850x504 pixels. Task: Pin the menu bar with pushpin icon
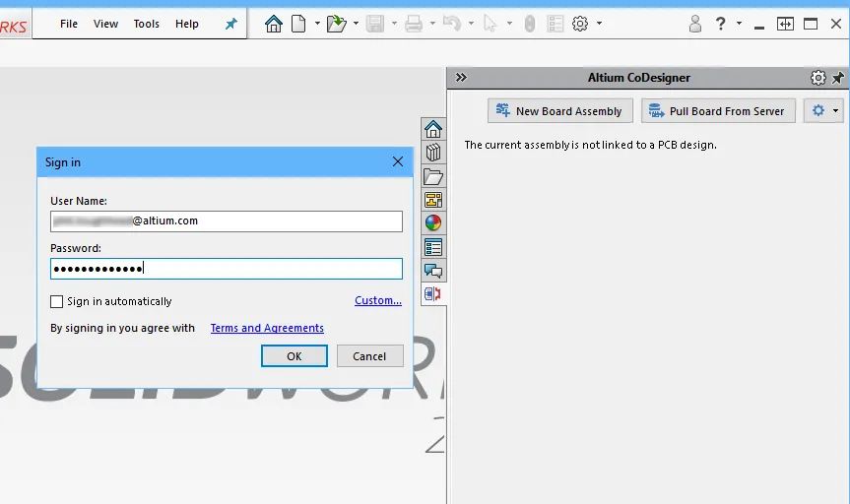coord(231,24)
